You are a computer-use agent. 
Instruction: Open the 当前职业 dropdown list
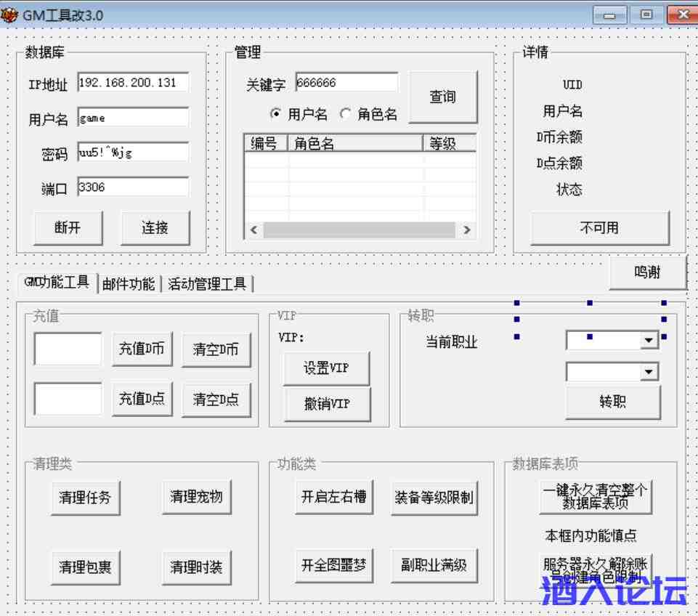click(x=648, y=341)
